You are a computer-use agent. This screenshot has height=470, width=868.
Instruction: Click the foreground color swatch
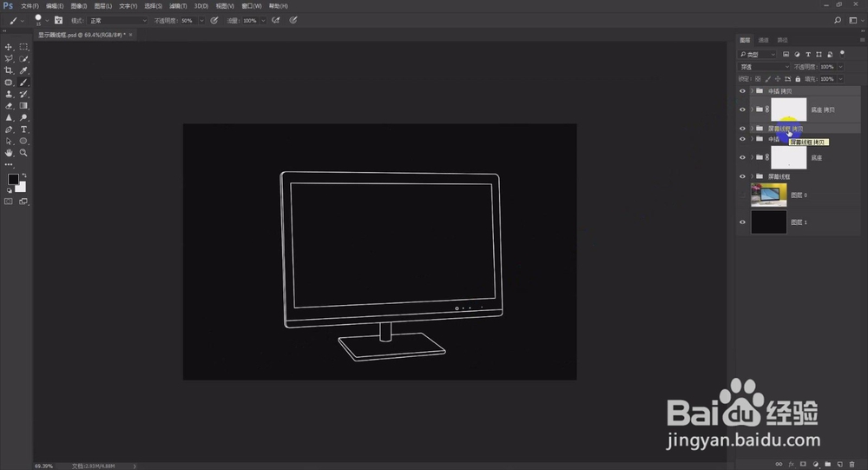click(13, 179)
